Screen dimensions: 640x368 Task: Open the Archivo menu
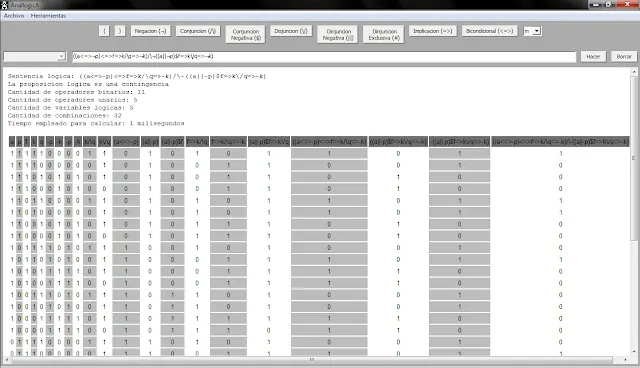point(14,16)
